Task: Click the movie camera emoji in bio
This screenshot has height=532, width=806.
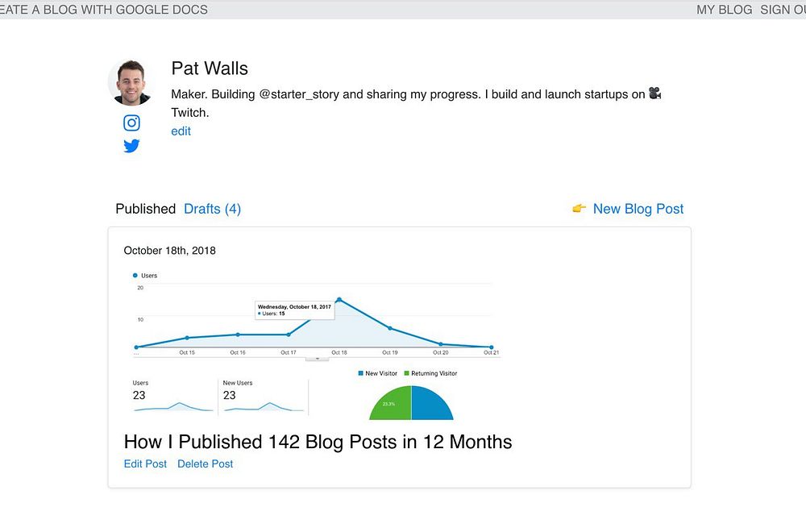Action: point(654,94)
